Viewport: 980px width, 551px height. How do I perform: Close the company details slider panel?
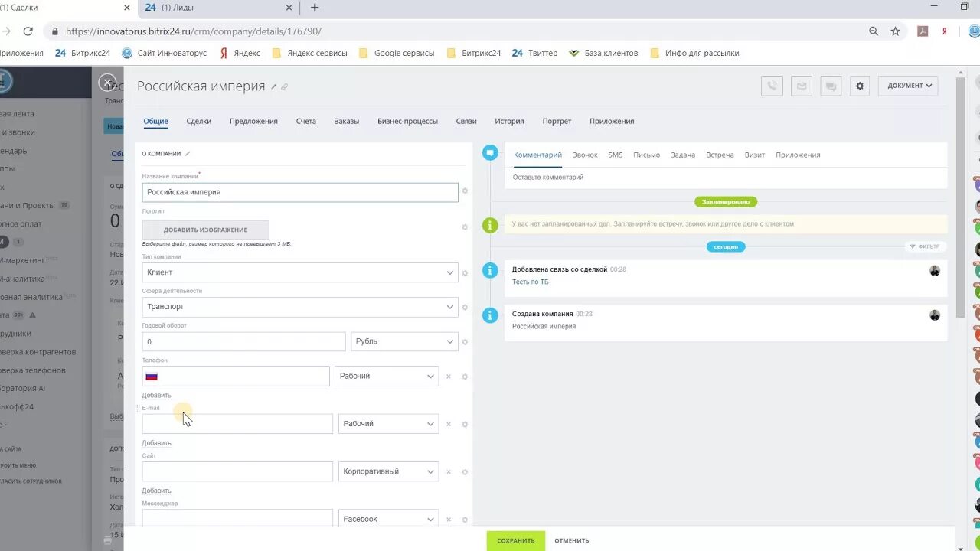108,83
